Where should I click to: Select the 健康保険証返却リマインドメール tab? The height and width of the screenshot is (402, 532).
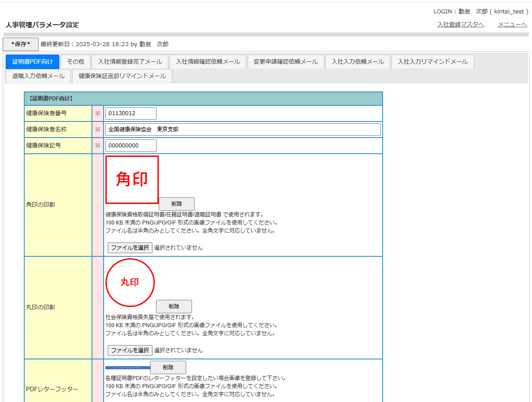point(122,76)
